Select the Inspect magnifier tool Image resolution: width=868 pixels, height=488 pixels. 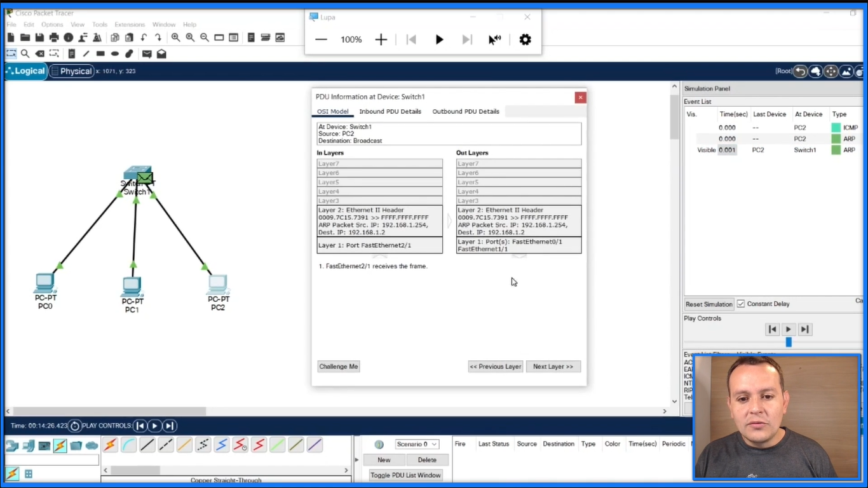(x=25, y=54)
